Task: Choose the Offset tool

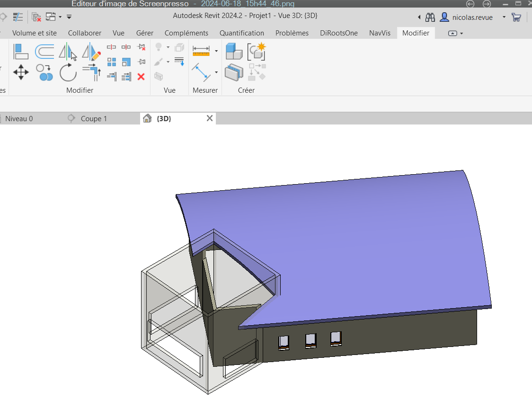Action: point(44,51)
